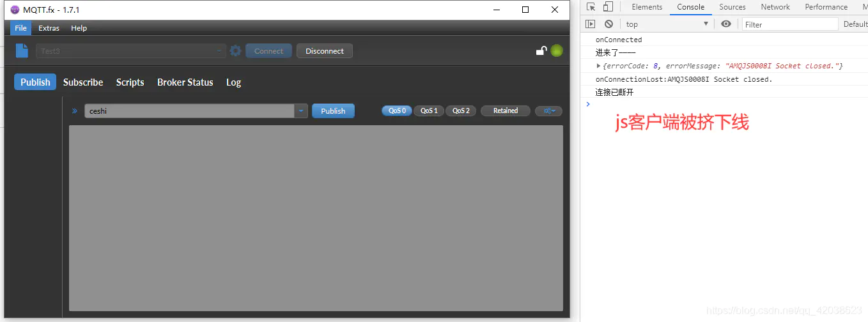Open the top JavaScript context dropdown
The image size is (868, 322).
667,24
